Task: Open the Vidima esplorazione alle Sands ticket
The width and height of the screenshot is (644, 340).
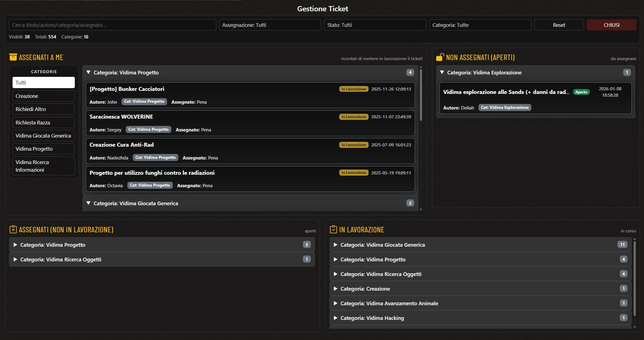Action: pyautogui.click(x=536, y=98)
